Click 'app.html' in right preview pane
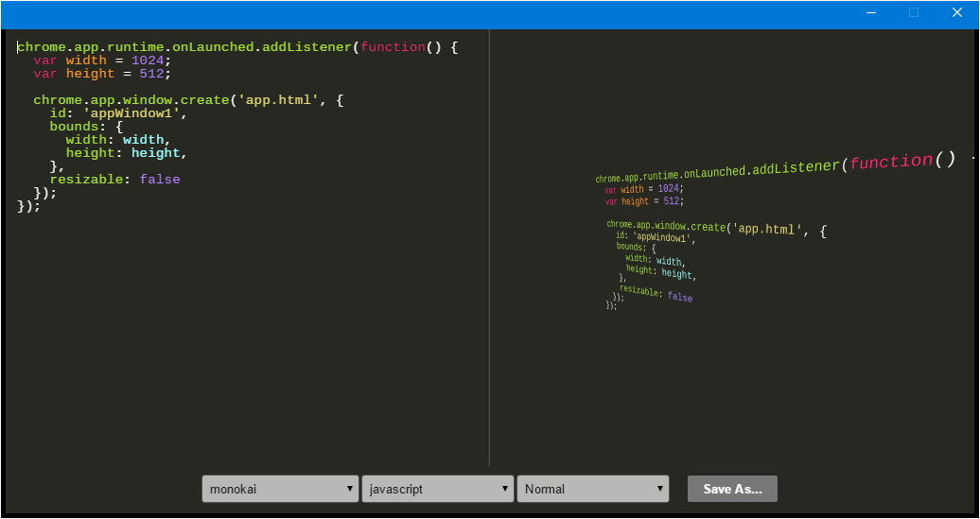This screenshot has height=519, width=980. [x=768, y=229]
